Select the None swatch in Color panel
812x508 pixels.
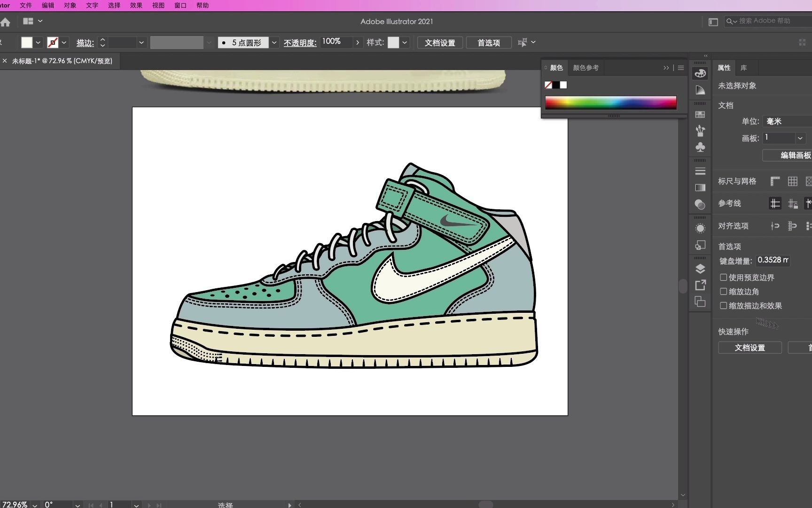point(548,85)
